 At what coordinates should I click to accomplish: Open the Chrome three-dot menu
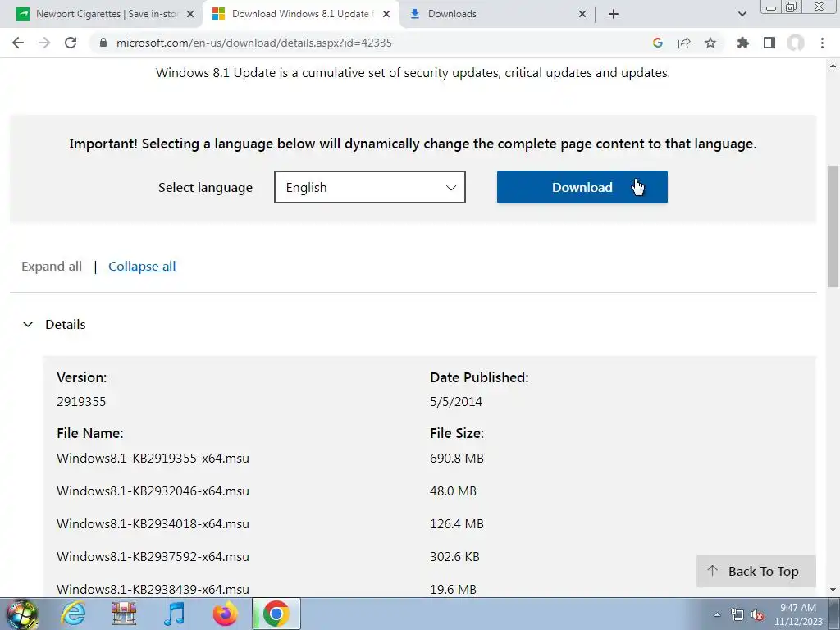[x=822, y=43]
